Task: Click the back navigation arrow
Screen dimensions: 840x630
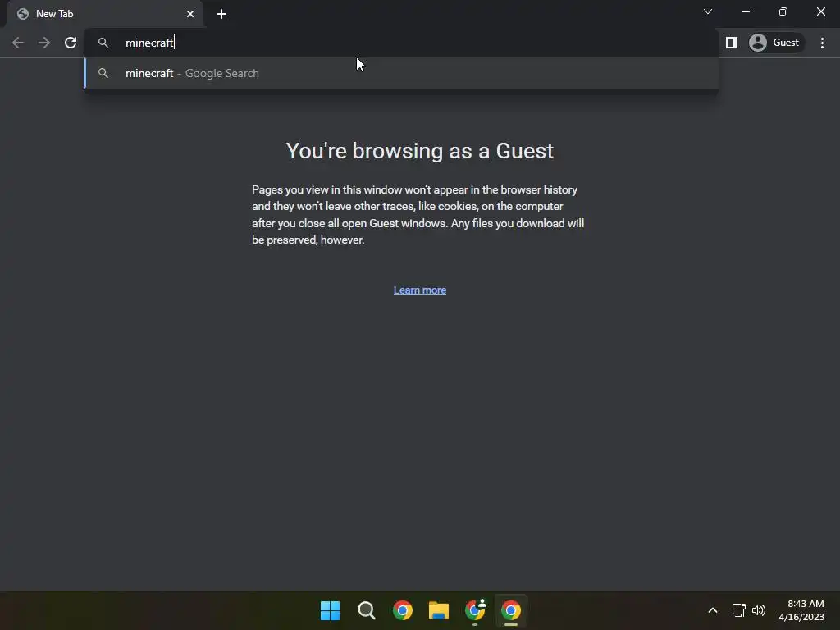Action: (x=18, y=43)
